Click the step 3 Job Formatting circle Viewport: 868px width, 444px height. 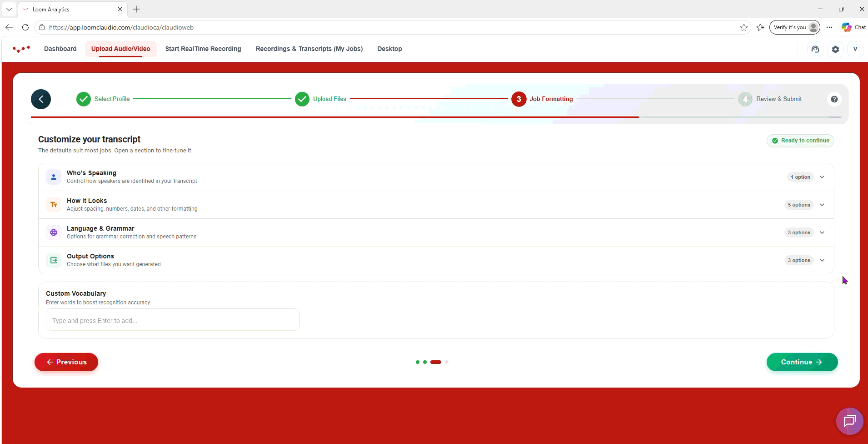519,99
